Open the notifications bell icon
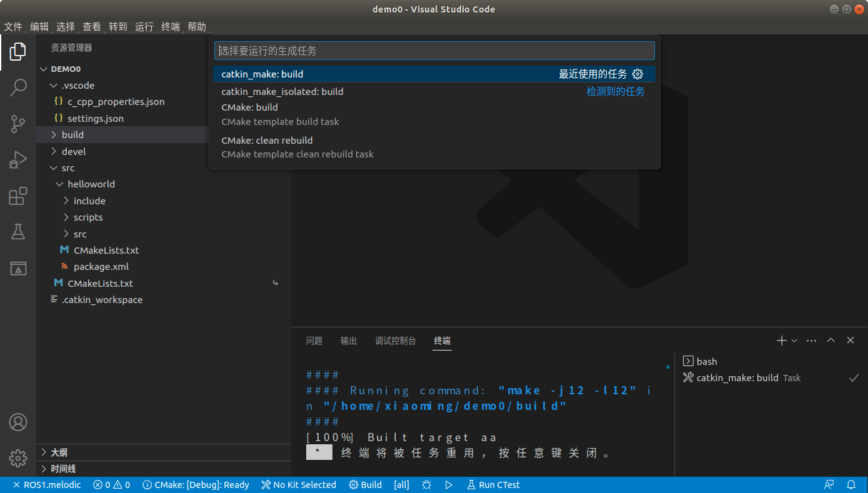 pos(851,484)
